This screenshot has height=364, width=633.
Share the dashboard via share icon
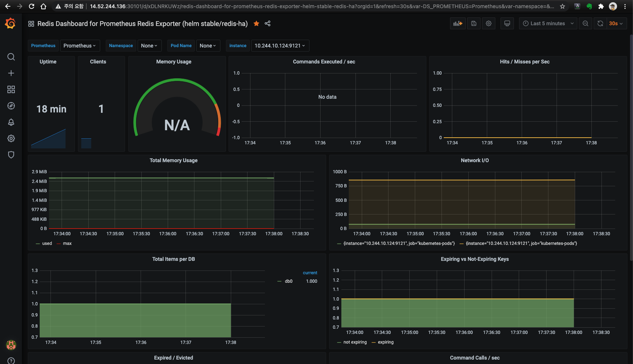[268, 23]
